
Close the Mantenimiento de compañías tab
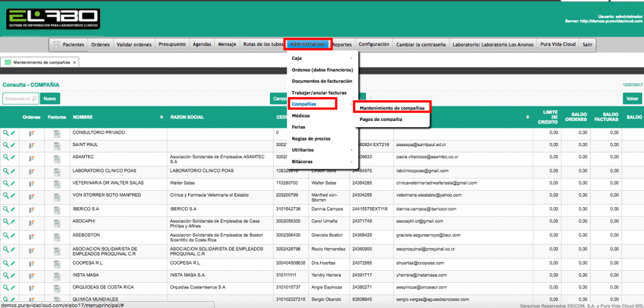click(x=74, y=63)
